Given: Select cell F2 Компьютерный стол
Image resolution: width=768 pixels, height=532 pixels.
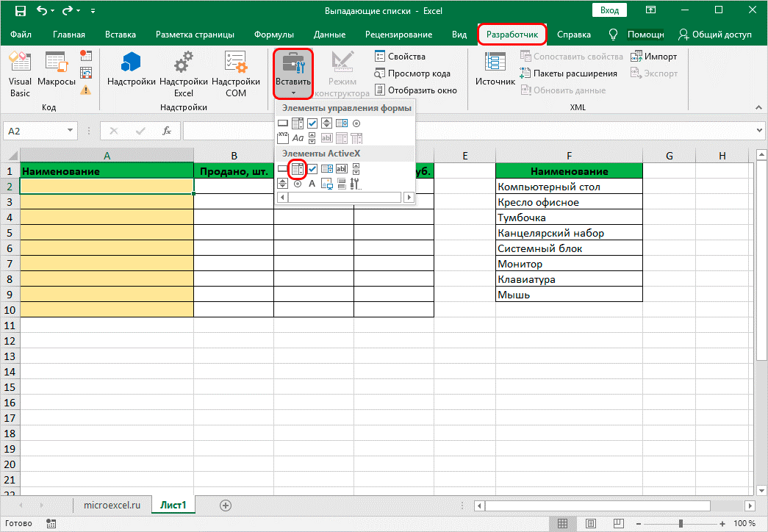Looking at the screenshot, I should pyautogui.click(x=569, y=187).
